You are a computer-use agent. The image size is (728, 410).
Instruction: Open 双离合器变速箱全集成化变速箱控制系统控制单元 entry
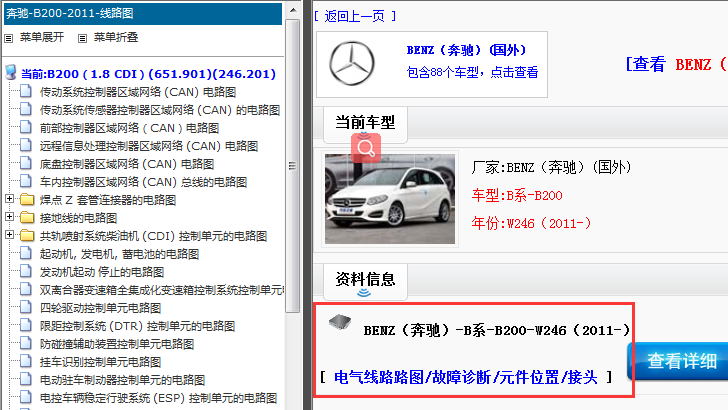pos(162,290)
